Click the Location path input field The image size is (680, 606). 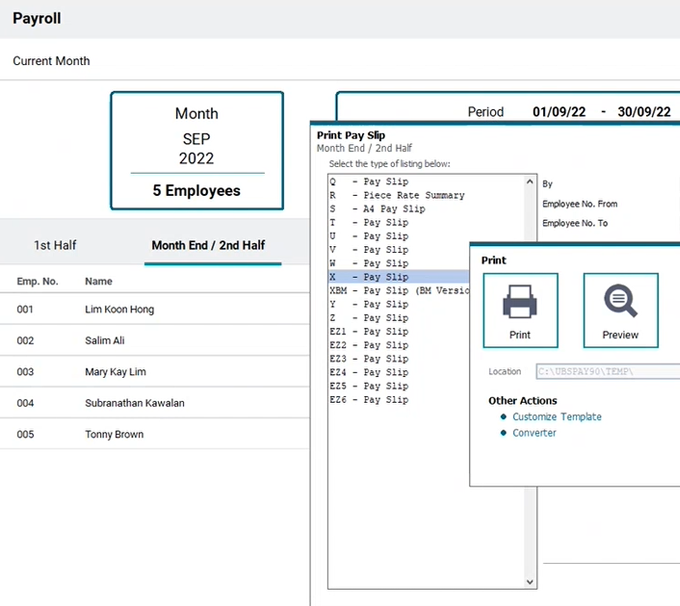pyautogui.click(x=607, y=371)
